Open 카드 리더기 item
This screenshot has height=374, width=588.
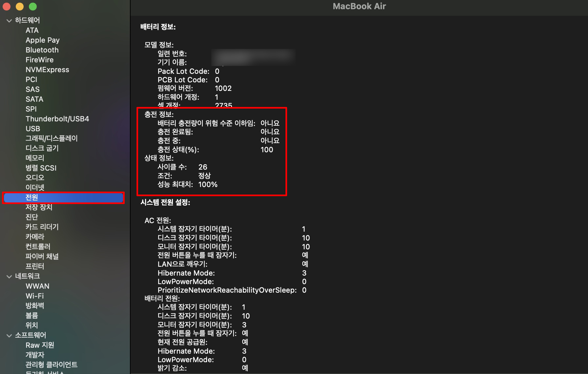pos(42,227)
